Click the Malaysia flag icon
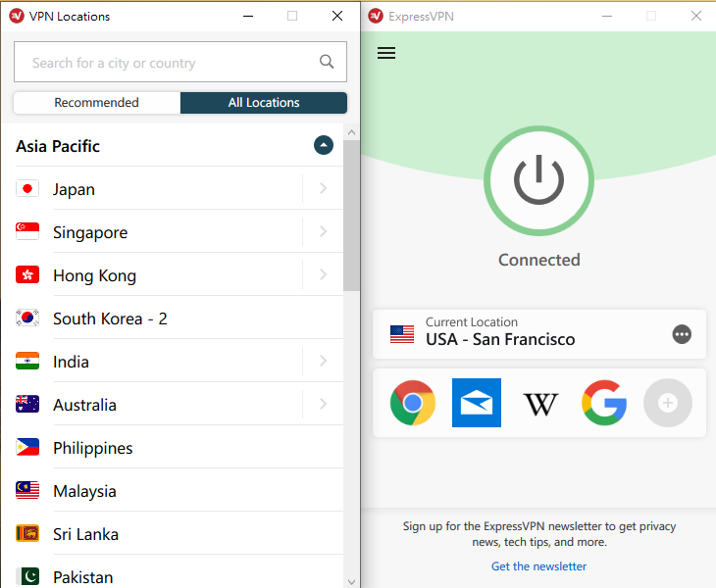This screenshot has height=588, width=716. (x=27, y=490)
